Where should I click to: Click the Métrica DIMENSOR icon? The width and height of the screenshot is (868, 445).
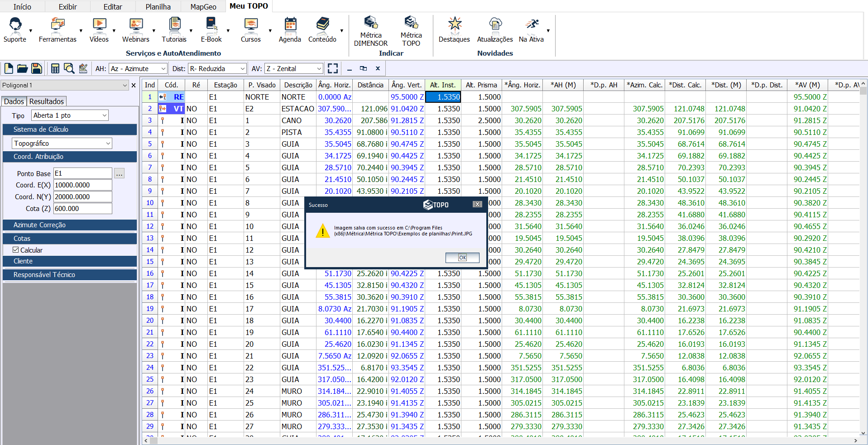tap(370, 23)
